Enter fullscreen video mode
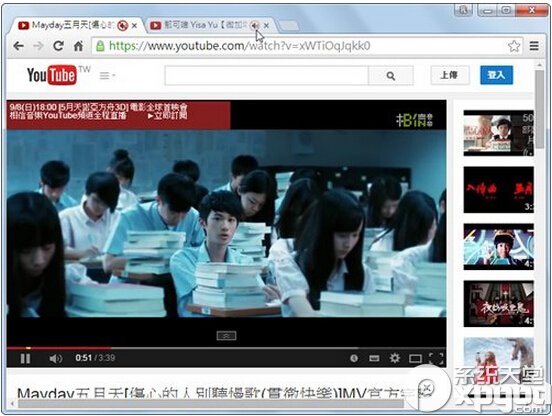Viewport: 552px width, 416px height. point(436,359)
